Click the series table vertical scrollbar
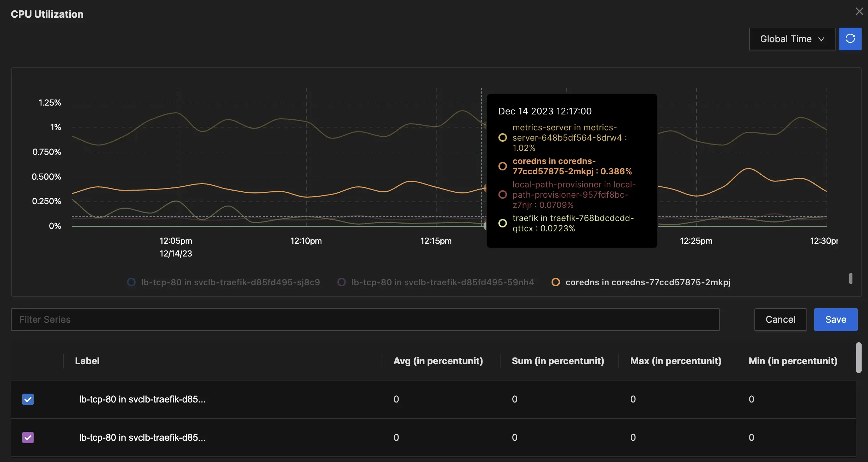Screen dimensions: 868x462 click(x=858, y=358)
